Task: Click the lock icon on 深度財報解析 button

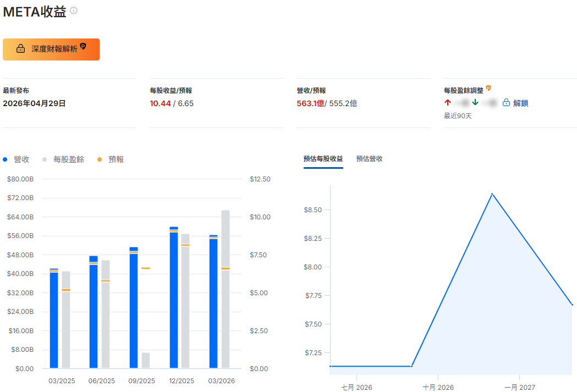Action: 20,49
